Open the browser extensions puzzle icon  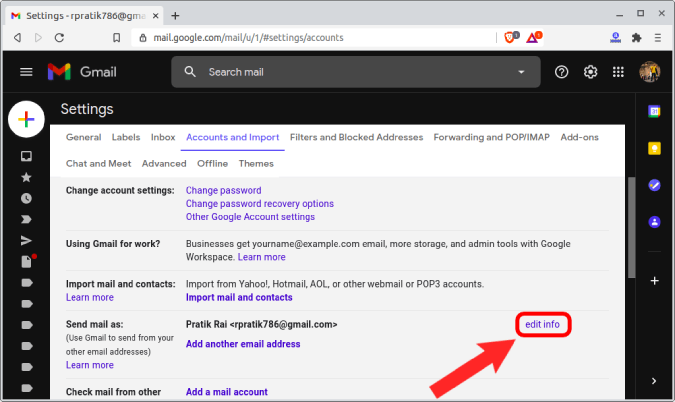click(637, 37)
